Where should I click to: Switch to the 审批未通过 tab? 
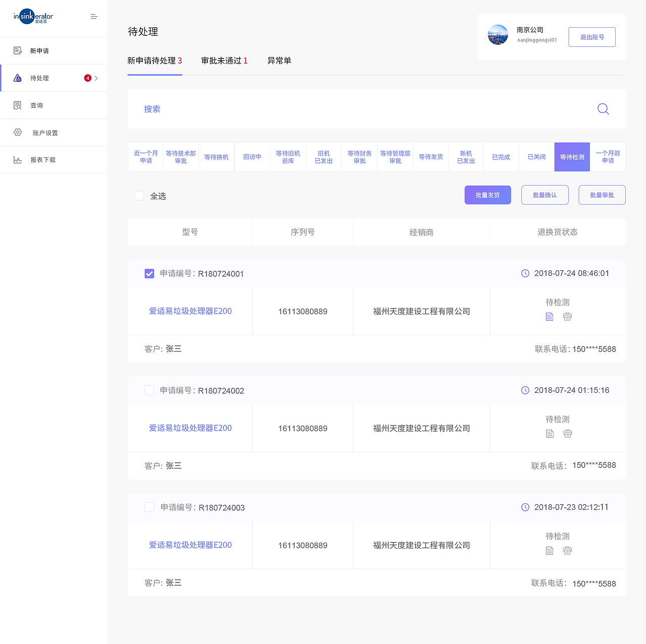224,61
